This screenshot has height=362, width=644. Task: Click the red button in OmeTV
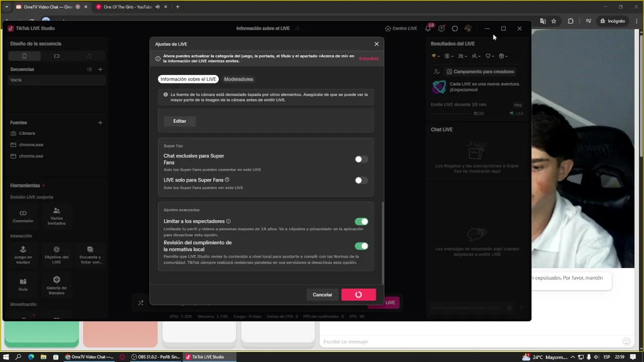coord(120,334)
